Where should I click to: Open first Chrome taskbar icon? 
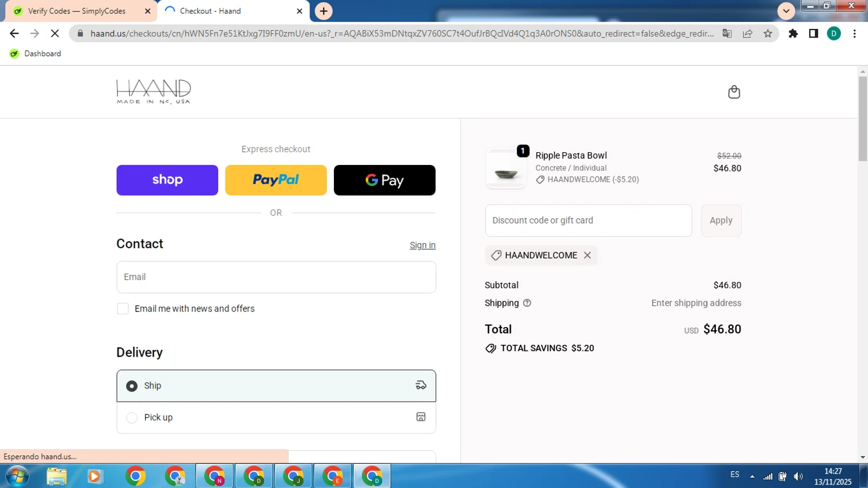136,476
